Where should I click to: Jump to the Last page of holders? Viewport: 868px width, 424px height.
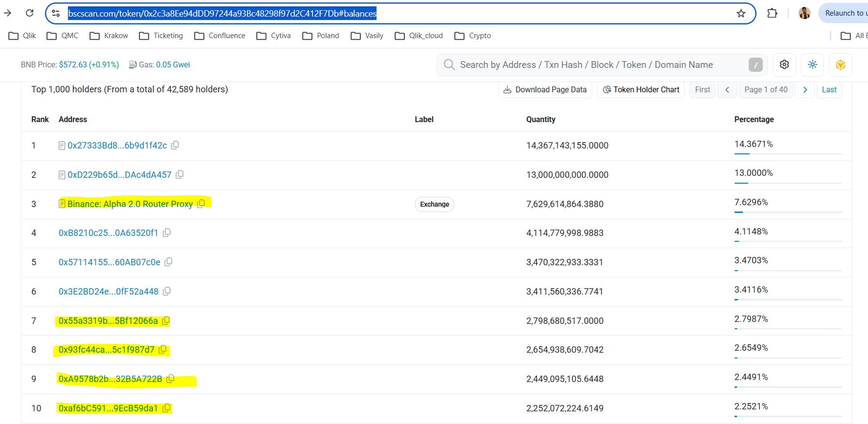pyautogui.click(x=829, y=89)
